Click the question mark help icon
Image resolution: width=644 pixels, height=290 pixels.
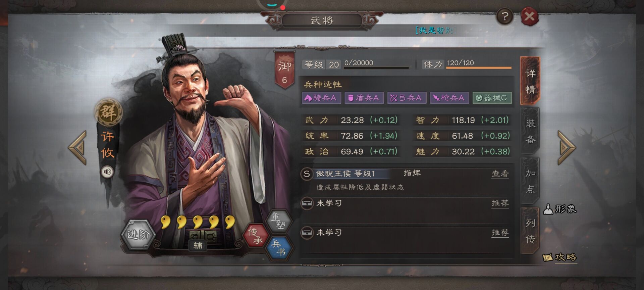pyautogui.click(x=504, y=16)
